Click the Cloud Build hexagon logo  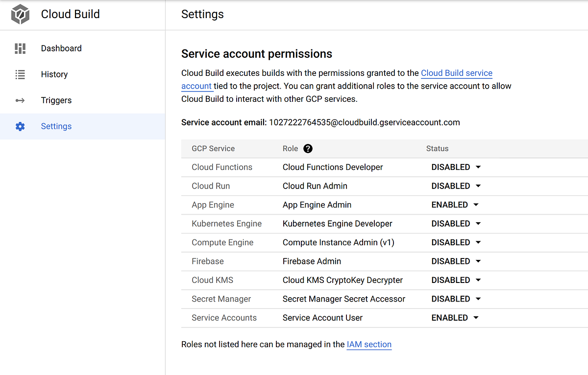pyautogui.click(x=20, y=14)
